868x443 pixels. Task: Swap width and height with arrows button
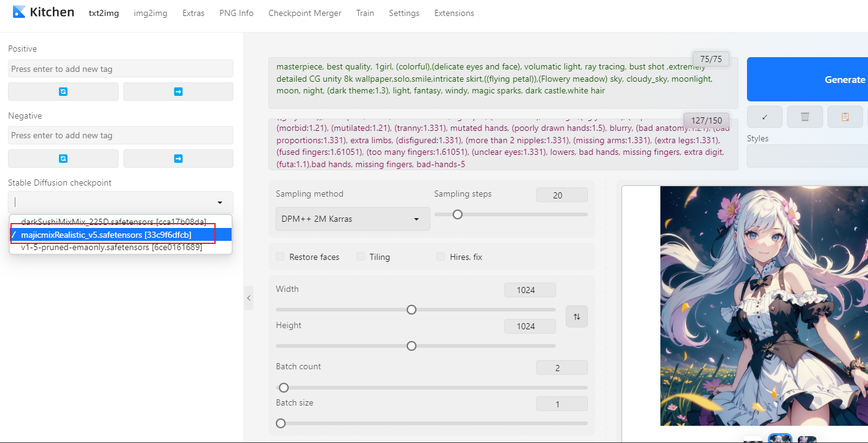[576, 316]
